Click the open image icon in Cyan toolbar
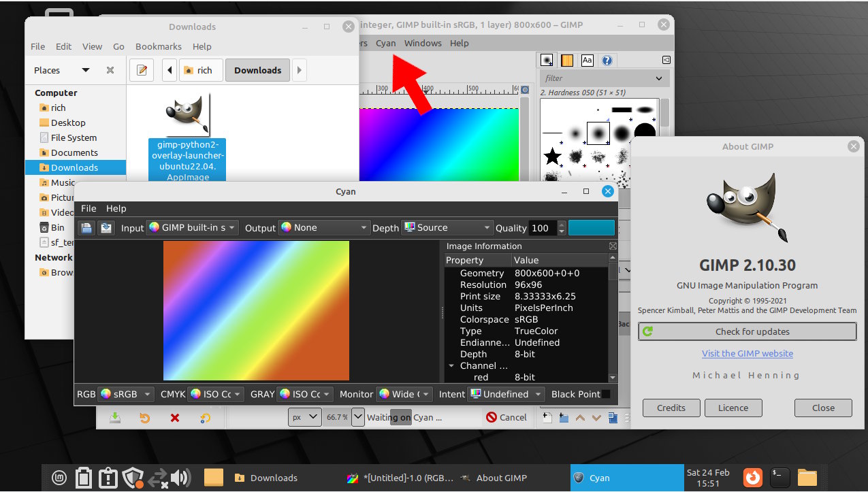Viewport: 868px width, 492px height. (86, 228)
